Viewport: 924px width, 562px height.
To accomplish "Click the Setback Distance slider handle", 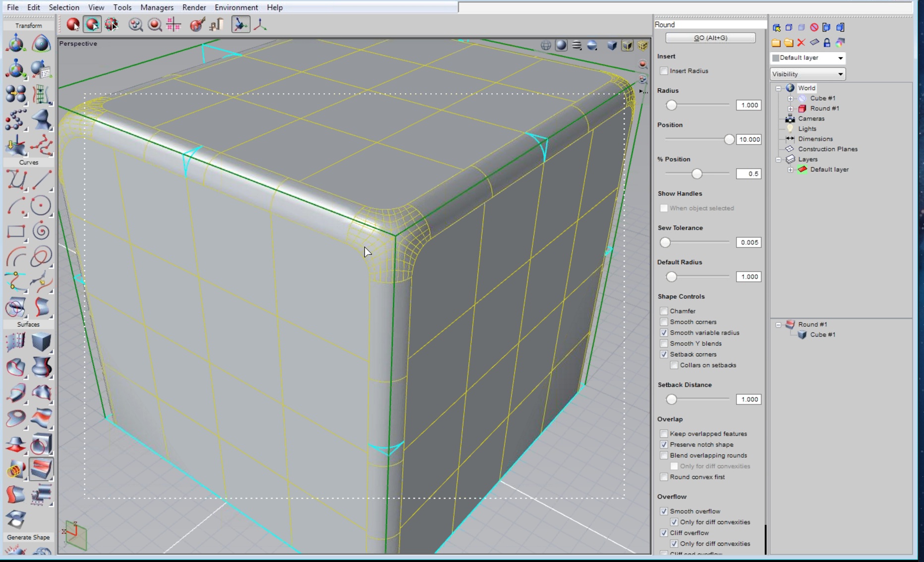I will tap(671, 399).
